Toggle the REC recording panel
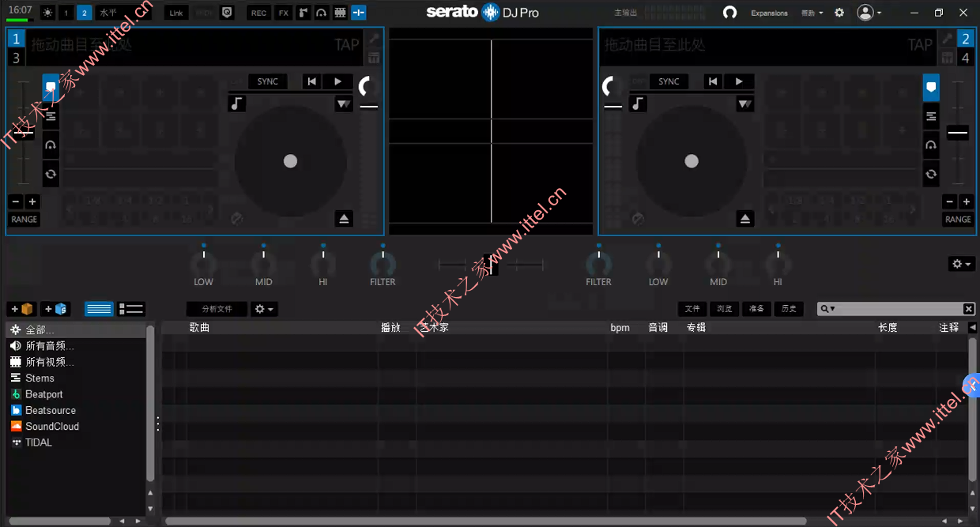 pyautogui.click(x=258, y=13)
